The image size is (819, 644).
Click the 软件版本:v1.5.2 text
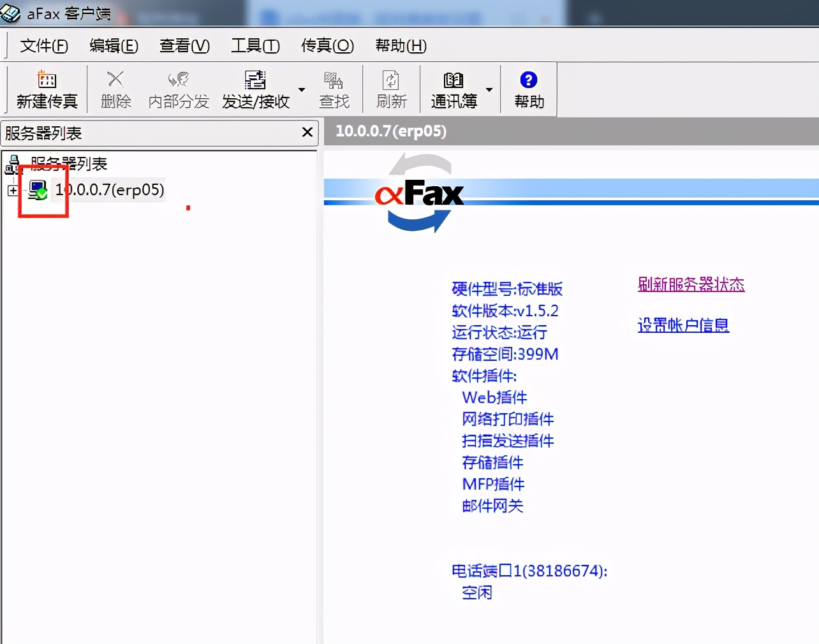pyautogui.click(x=505, y=311)
